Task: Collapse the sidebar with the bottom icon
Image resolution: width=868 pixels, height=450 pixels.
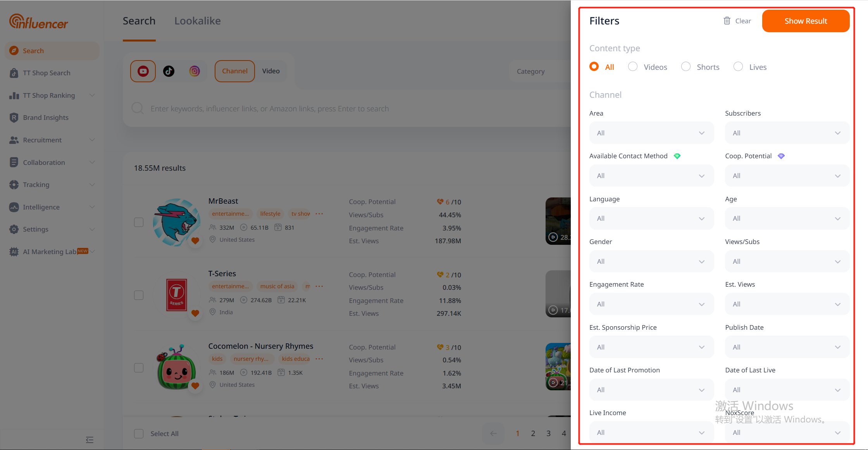Action: [90, 440]
